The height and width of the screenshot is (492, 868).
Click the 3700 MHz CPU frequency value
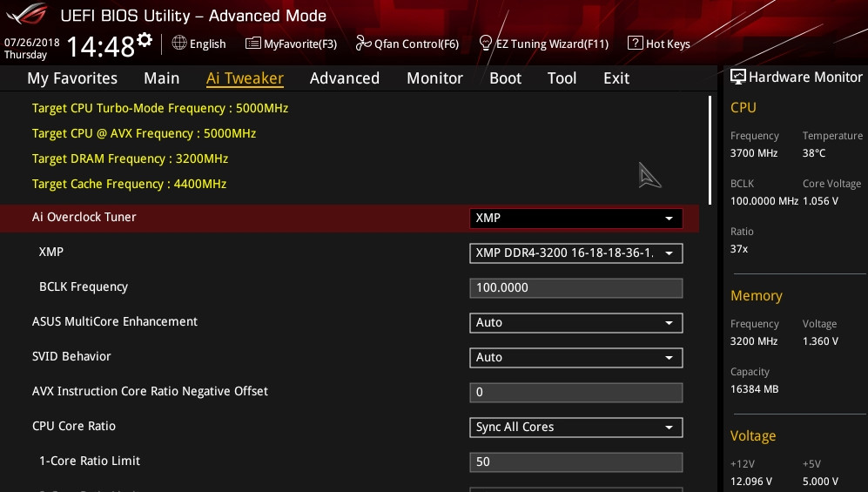point(754,153)
